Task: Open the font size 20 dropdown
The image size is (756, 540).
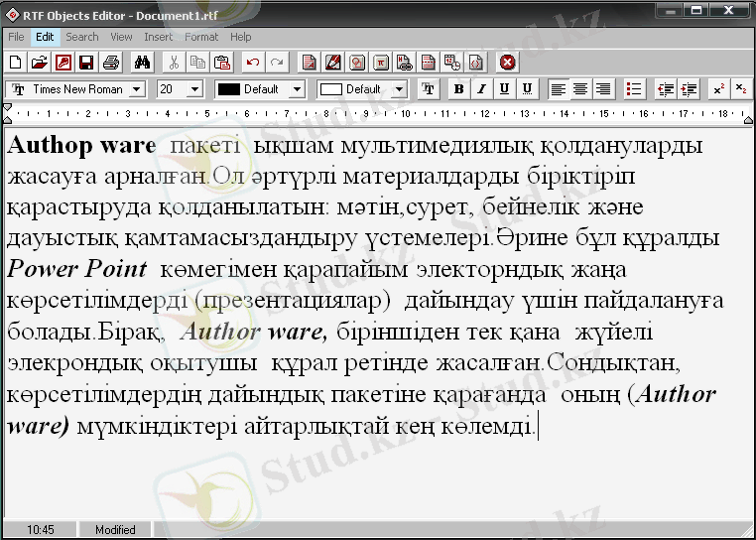Action: [194, 89]
